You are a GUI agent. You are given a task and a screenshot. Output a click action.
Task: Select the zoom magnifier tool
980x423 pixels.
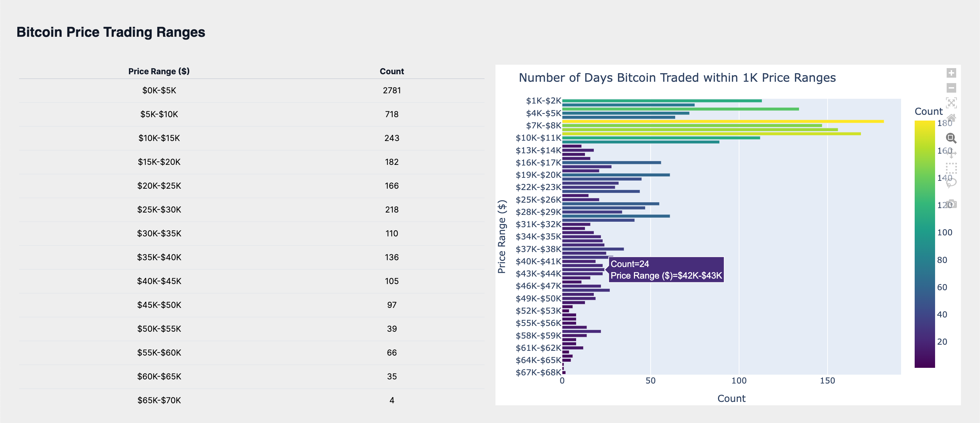point(951,138)
